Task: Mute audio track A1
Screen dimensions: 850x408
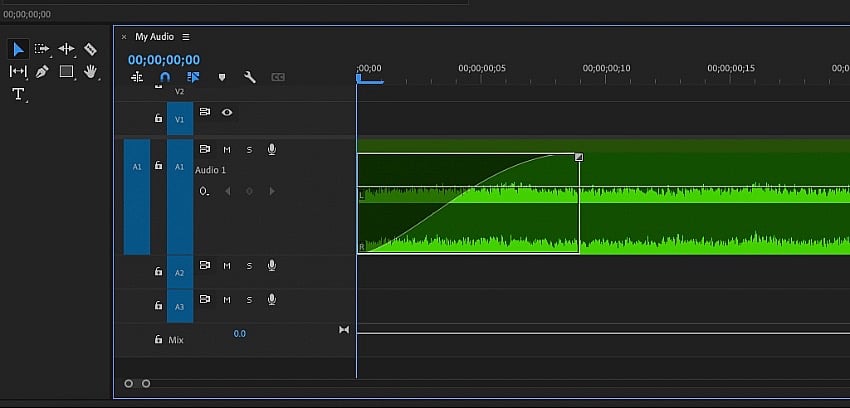Action: 227,150
